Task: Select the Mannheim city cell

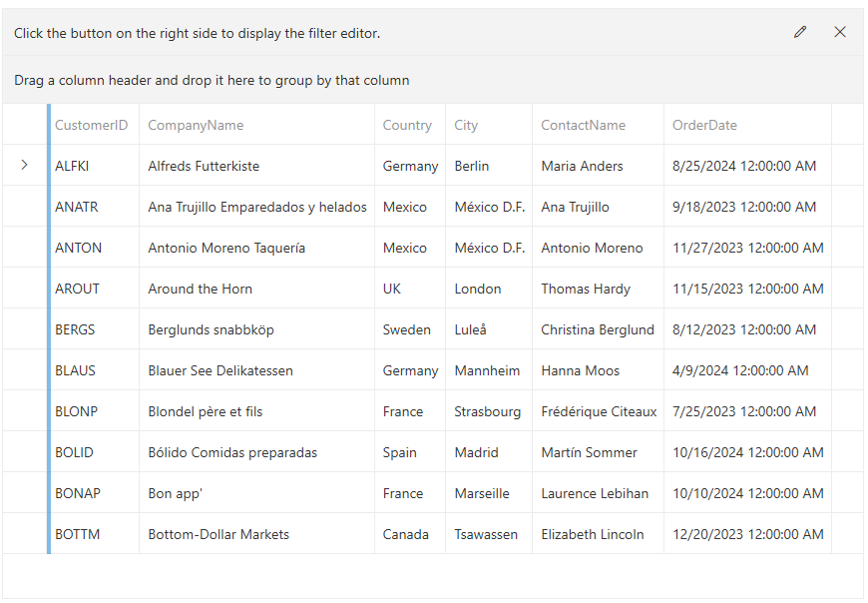Action: pyautogui.click(x=487, y=370)
